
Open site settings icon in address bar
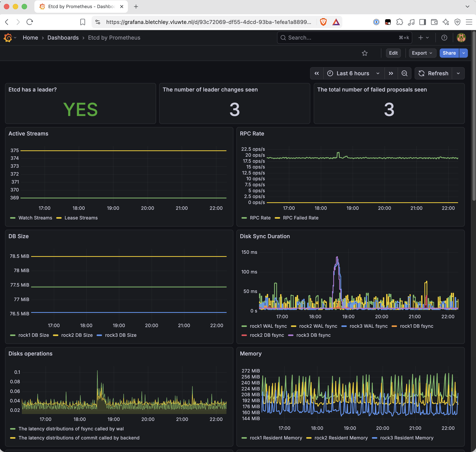(98, 22)
